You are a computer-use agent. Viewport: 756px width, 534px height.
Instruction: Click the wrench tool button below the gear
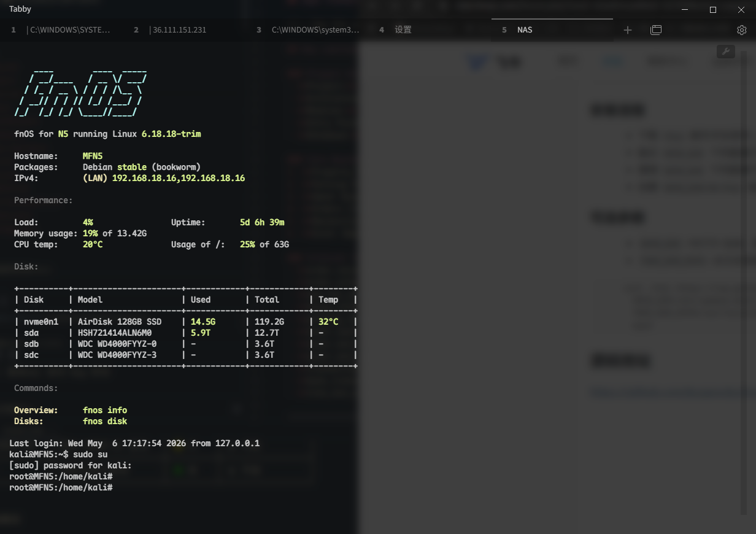pos(726,52)
